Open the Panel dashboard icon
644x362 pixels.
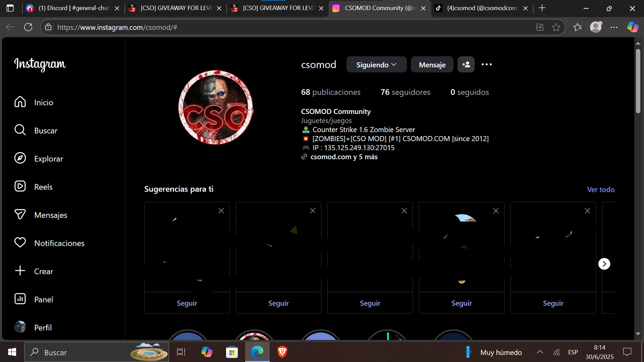click(x=20, y=299)
